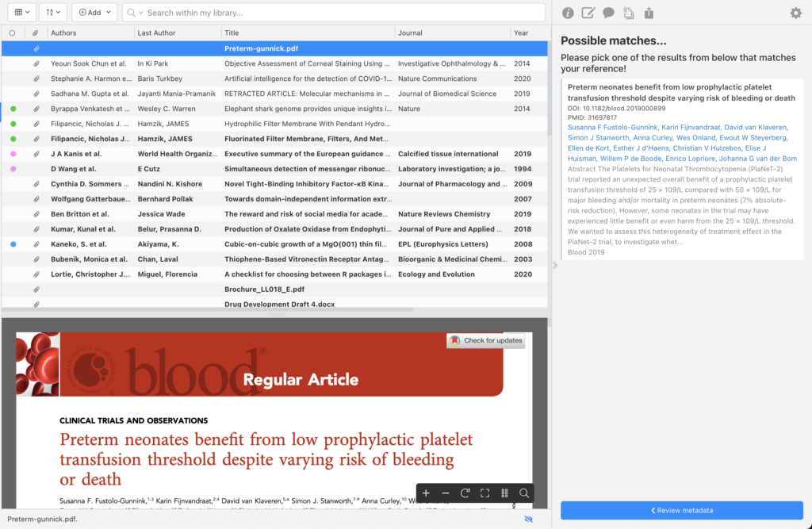Expand the Add dropdown menu
This screenshot has width=812, height=529.
tap(94, 13)
